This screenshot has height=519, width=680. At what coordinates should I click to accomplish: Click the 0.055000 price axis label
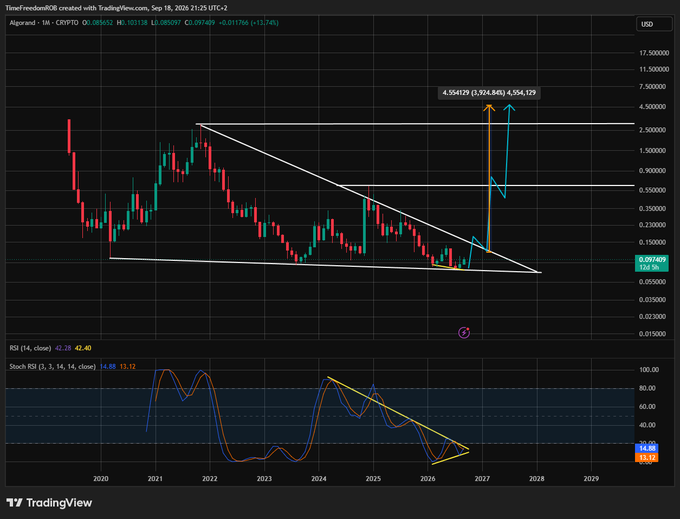click(653, 282)
